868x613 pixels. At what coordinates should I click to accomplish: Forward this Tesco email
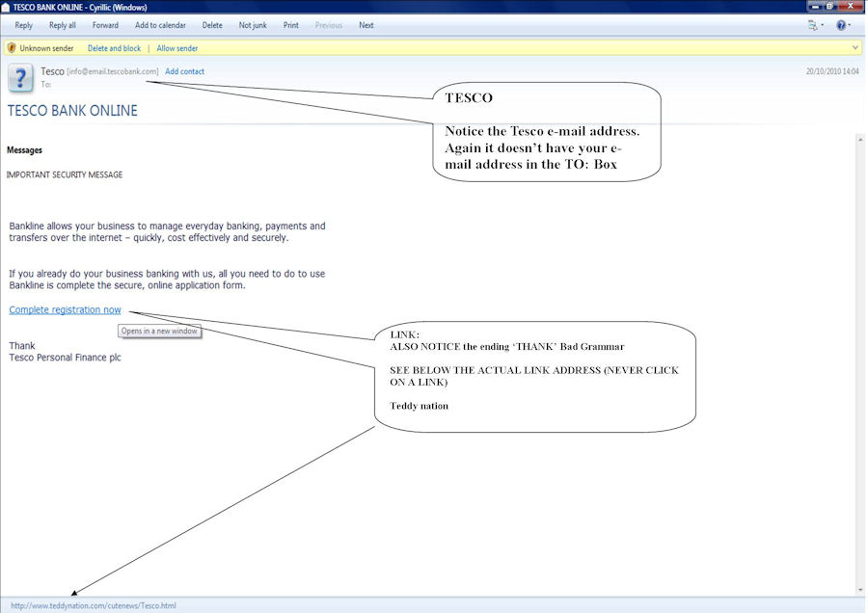(x=105, y=25)
